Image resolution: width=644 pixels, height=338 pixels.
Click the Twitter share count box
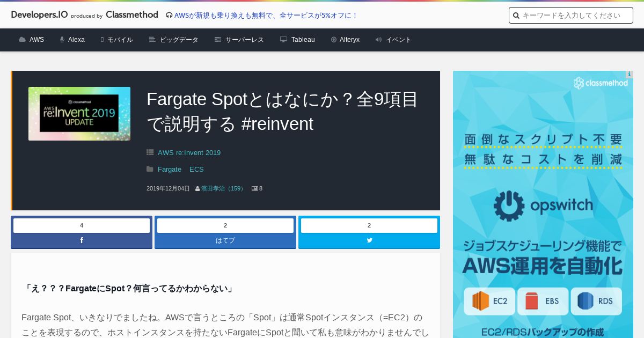tap(369, 225)
